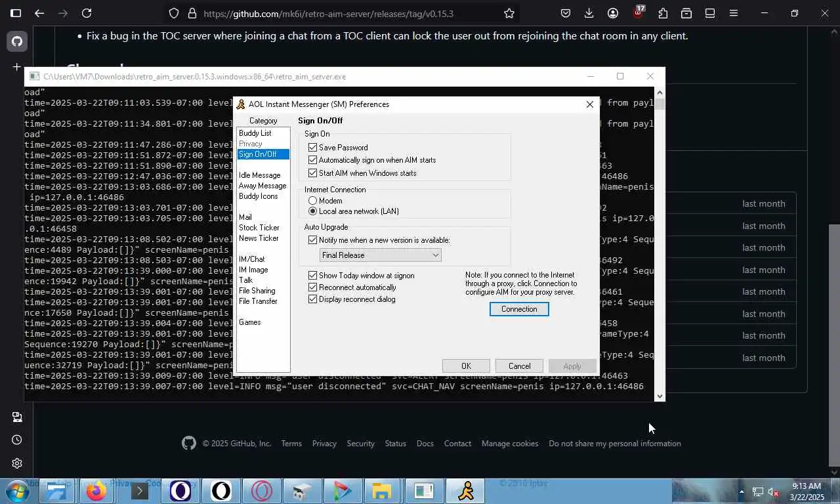Click the uBlock extension icon with 17 badge
Screen dimensions: 840x504
coord(639,12)
